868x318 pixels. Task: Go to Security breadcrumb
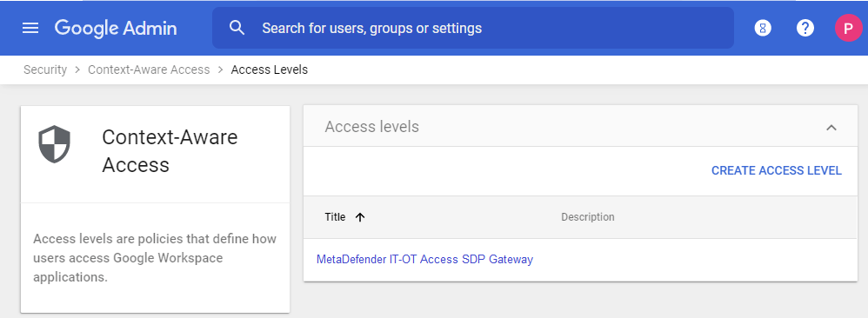click(x=45, y=70)
